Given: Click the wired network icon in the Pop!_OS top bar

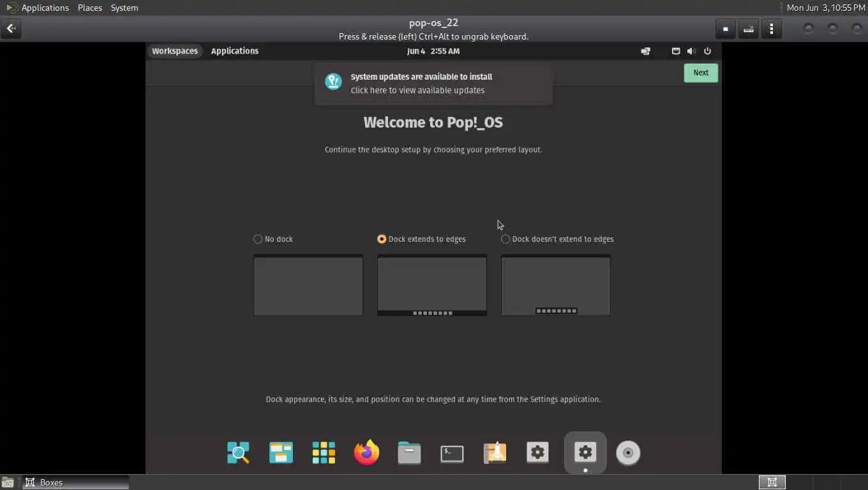Looking at the screenshot, I should pyautogui.click(x=676, y=51).
